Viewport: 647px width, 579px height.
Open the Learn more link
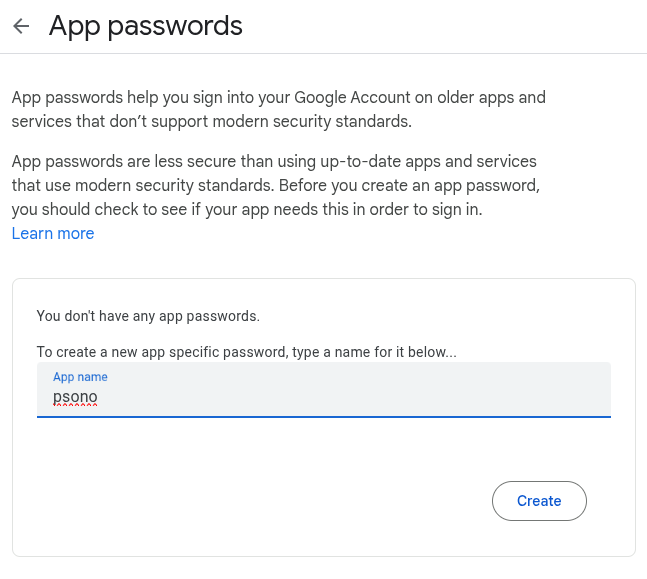coord(53,234)
